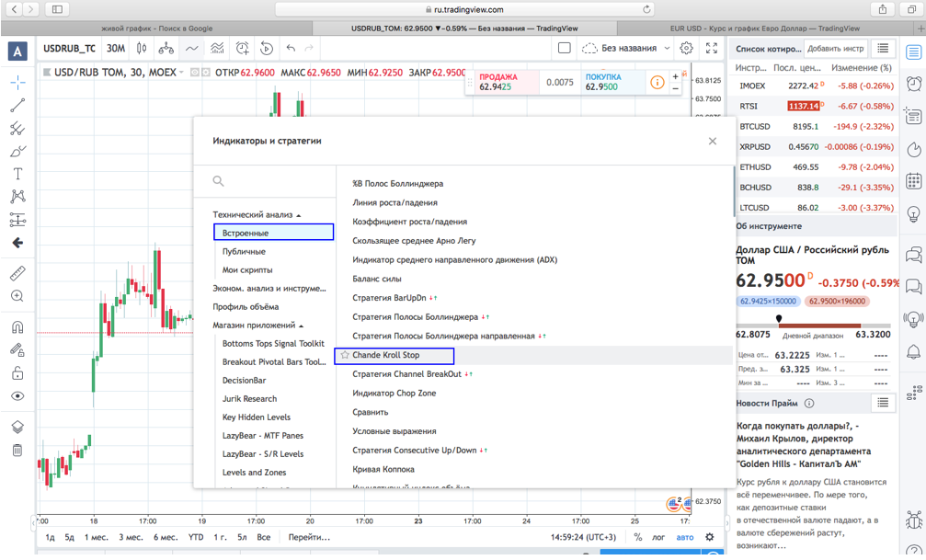Screen dimensions: 926x560
Task: Toggle percent scale on price axis
Action: [x=638, y=537]
